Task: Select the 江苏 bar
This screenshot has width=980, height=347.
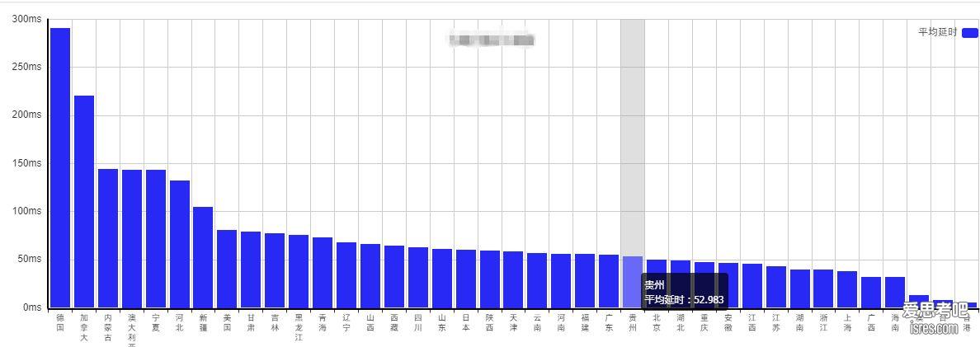Action: 776,287
